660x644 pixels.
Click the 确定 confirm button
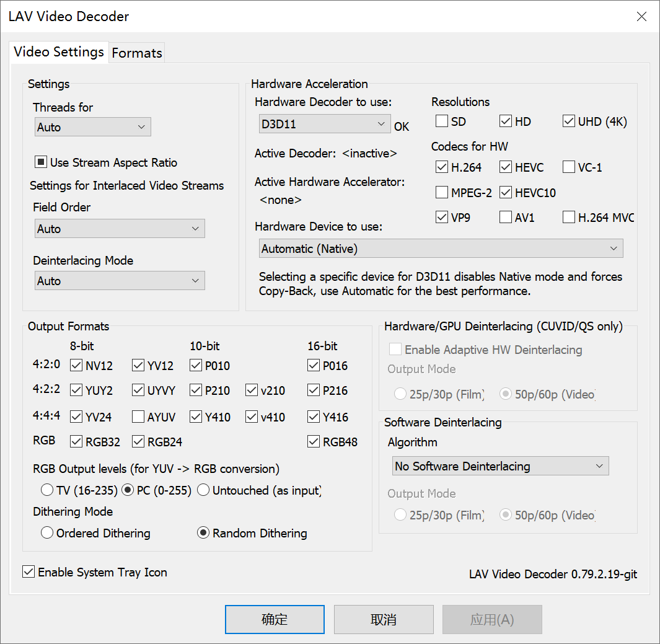pyautogui.click(x=275, y=620)
